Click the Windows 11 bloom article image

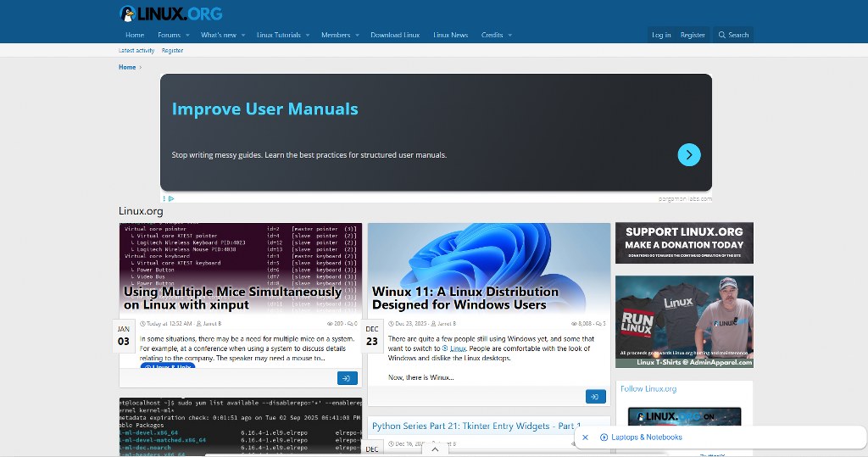[x=489, y=269]
